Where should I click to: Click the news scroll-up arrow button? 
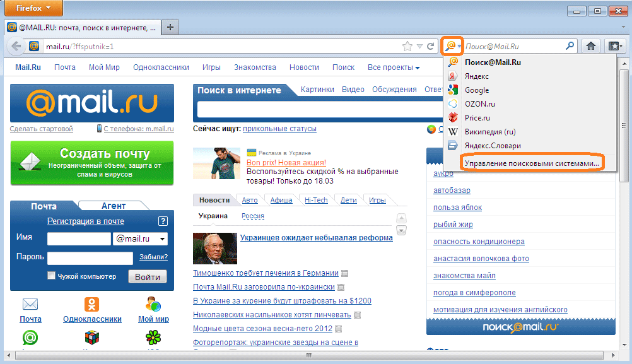click(401, 218)
